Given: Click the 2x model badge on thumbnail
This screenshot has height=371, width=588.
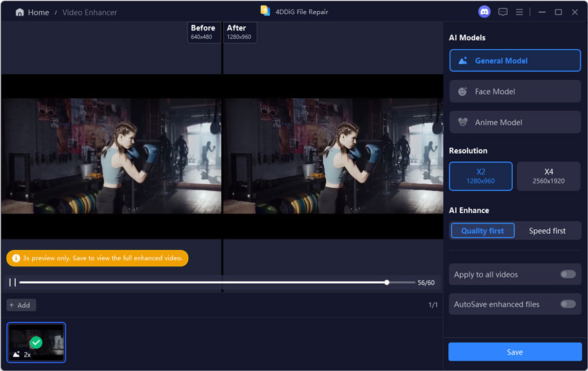Looking at the screenshot, I should click(x=22, y=354).
